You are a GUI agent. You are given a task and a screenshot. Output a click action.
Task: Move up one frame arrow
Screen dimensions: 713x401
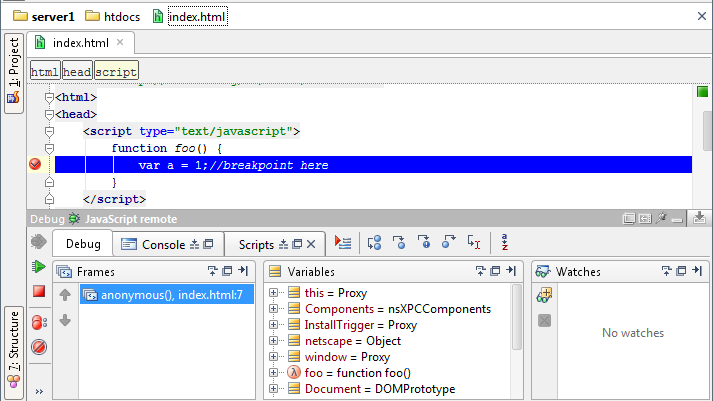coord(65,295)
